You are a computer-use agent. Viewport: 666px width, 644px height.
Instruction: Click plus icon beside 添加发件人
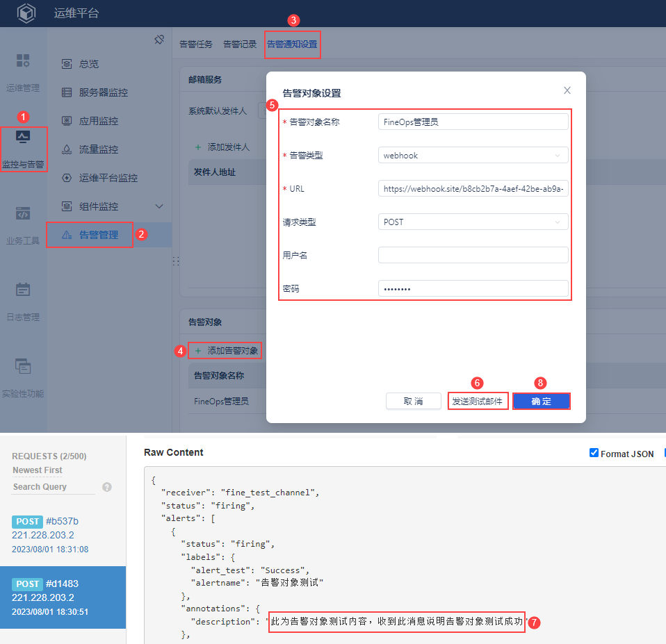coord(198,147)
